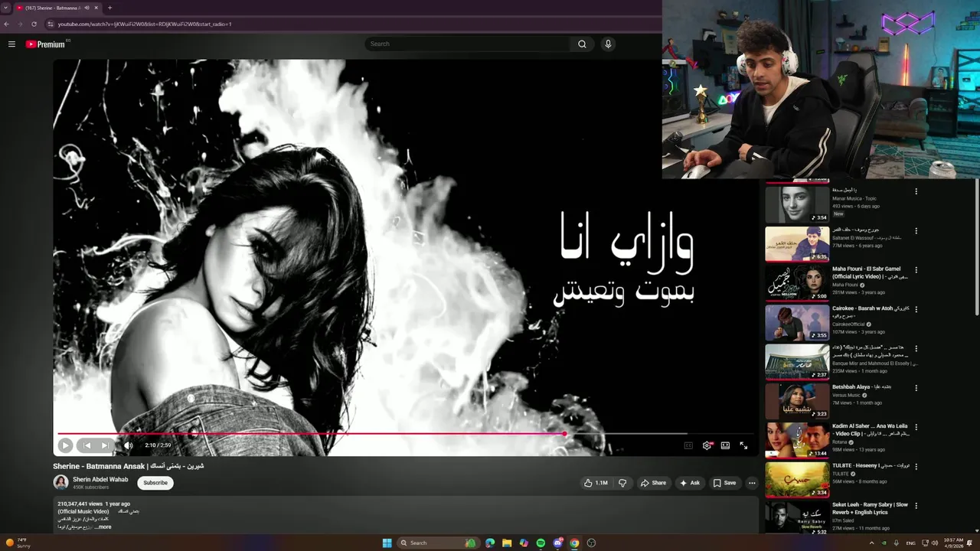Open Banque Misr 2:37 video thumbnail
Image resolution: width=980 pixels, height=551 pixels.
(x=797, y=361)
